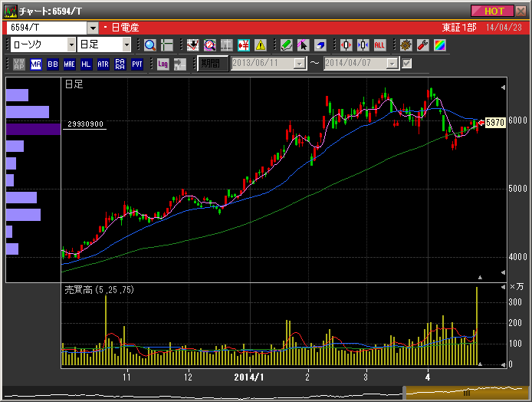
Task: Click the start date field 2013/06/11
Action: pos(261,64)
